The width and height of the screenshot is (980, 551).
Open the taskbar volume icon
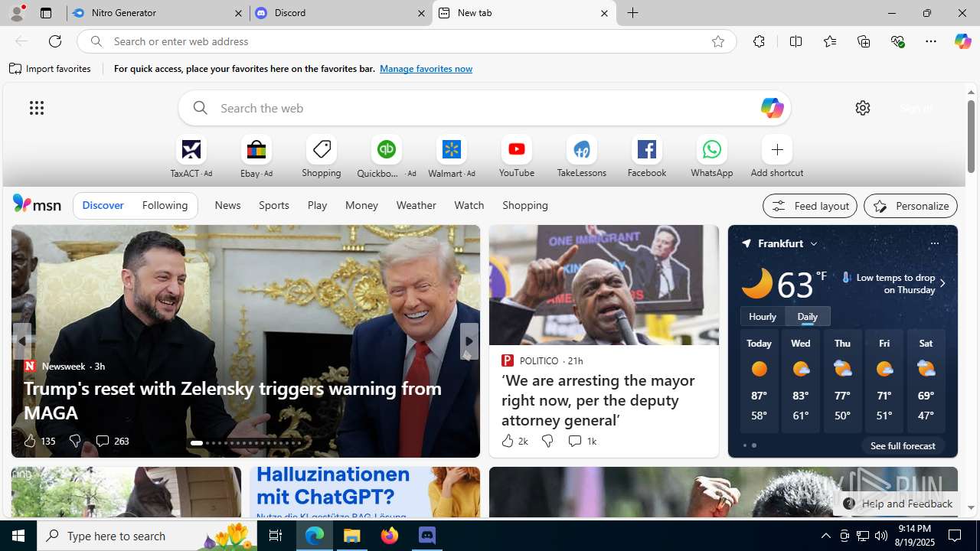881,536
